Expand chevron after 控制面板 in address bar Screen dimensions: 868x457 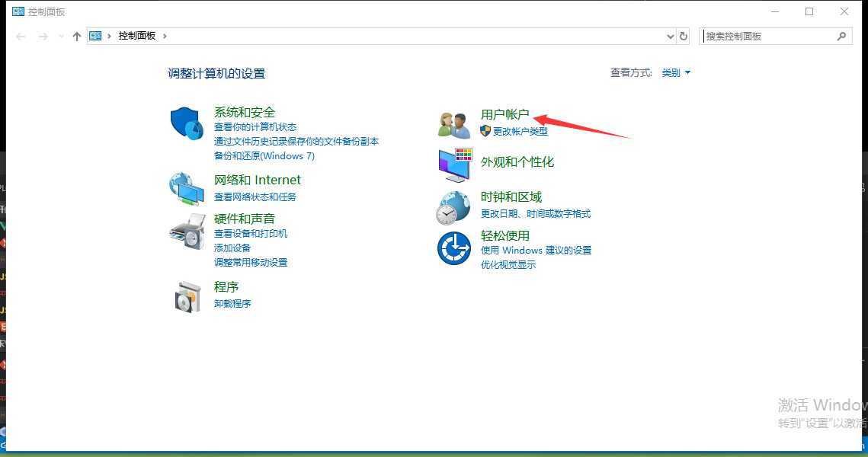click(x=165, y=36)
